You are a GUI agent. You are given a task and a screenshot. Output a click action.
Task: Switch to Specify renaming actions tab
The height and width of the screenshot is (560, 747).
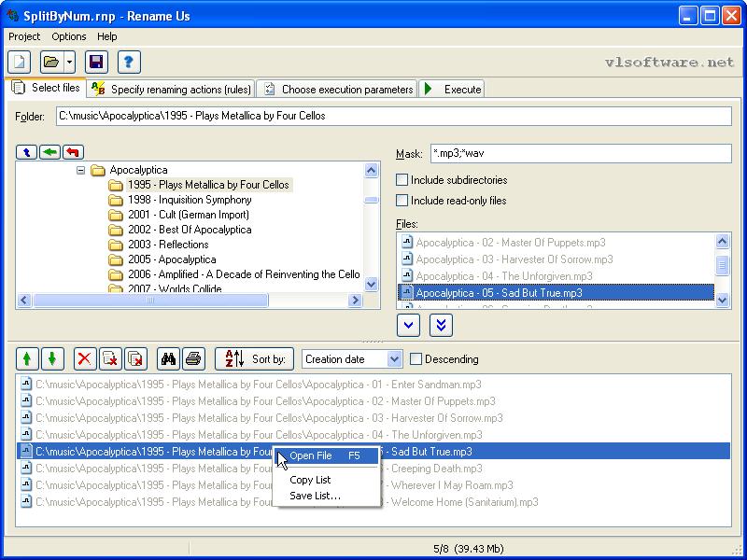coord(172,89)
